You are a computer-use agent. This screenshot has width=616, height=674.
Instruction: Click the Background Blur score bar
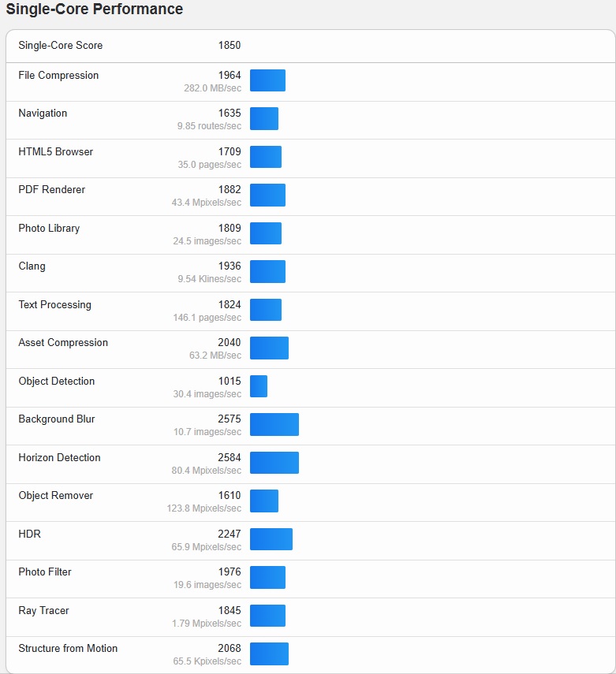click(274, 424)
